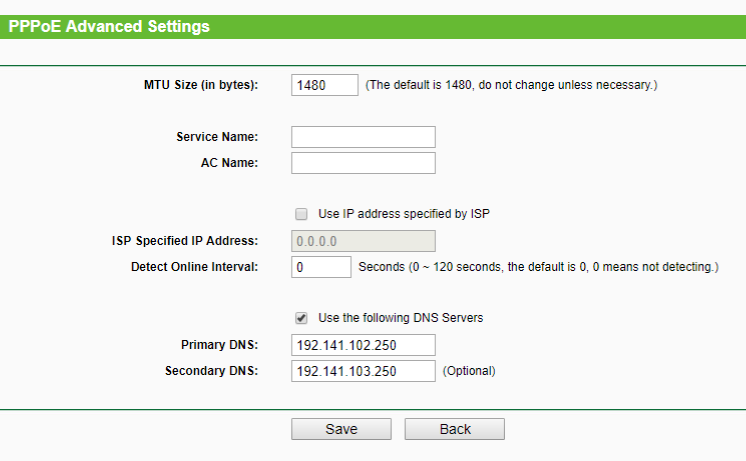The width and height of the screenshot is (746, 461).
Task: Click the AC Name label
Action: [x=229, y=163]
